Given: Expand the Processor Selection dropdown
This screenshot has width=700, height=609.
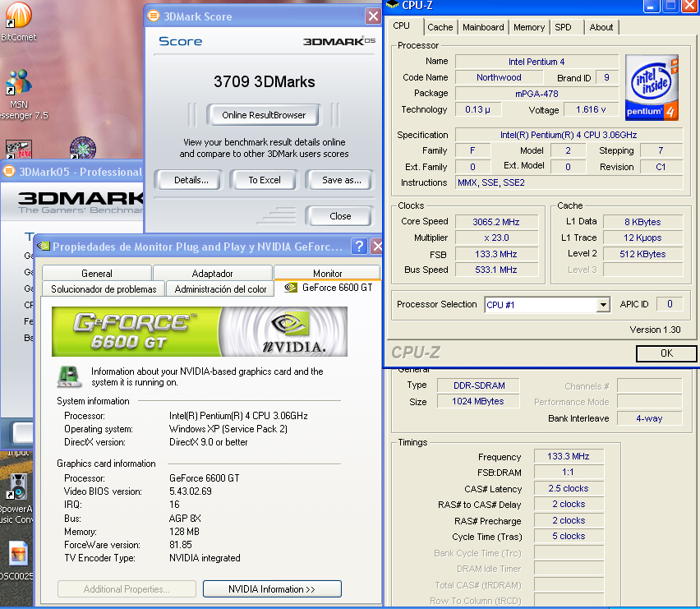Looking at the screenshot, I should pos(603,305).
